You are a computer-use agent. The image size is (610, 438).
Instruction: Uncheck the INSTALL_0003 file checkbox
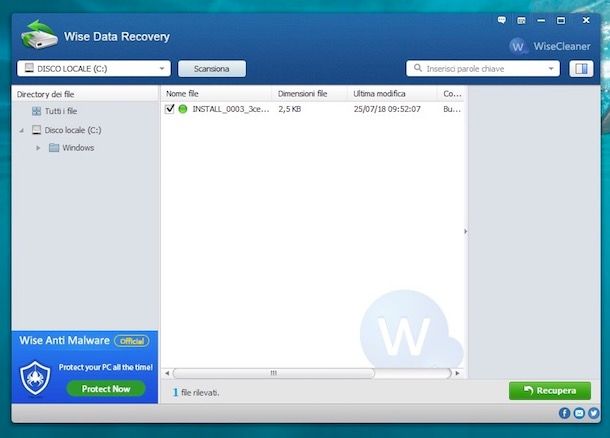click(x=170, y=109)
